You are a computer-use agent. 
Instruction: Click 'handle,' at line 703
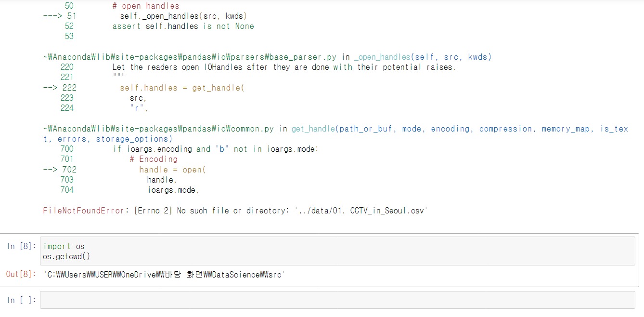[162, 180]
